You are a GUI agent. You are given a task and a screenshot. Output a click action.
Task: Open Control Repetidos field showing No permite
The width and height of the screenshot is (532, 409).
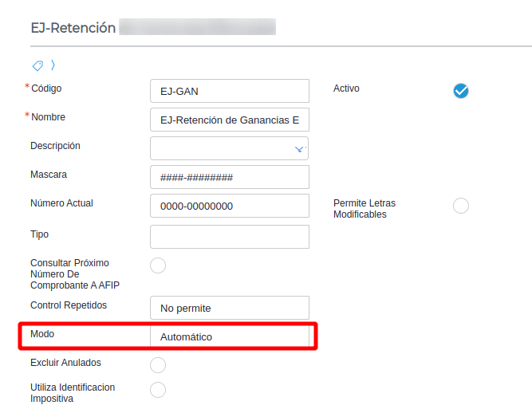tap(229, 308)
